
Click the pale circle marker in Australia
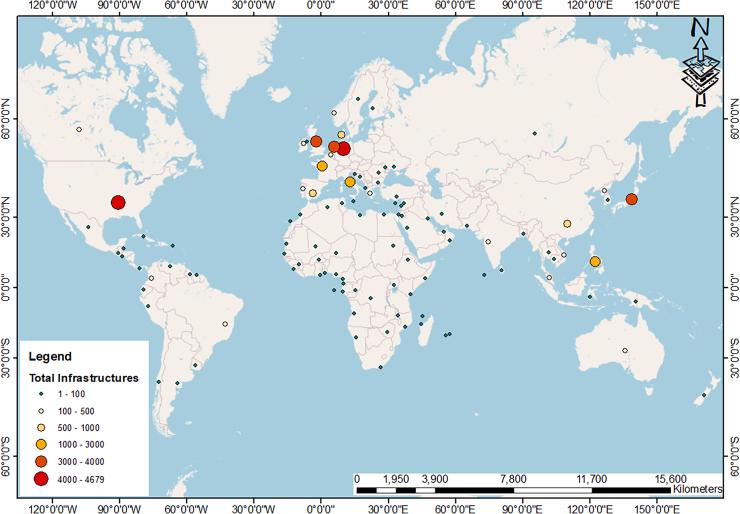tap(624, 351)
